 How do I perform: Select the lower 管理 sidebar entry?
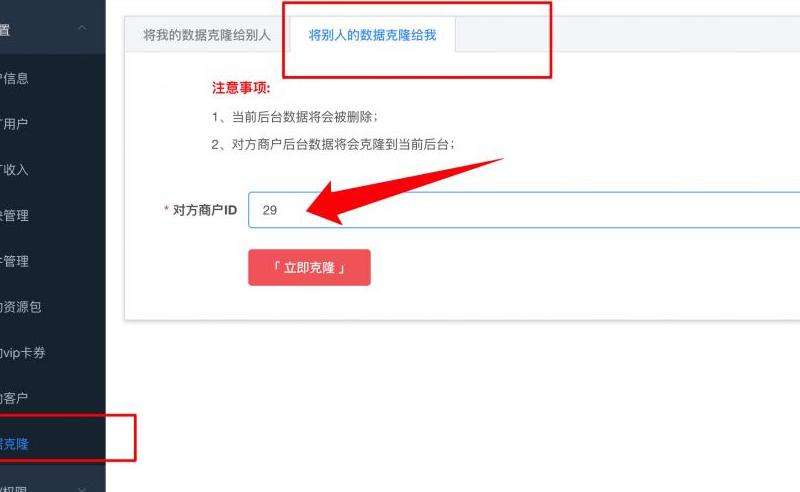click(14, 261)
